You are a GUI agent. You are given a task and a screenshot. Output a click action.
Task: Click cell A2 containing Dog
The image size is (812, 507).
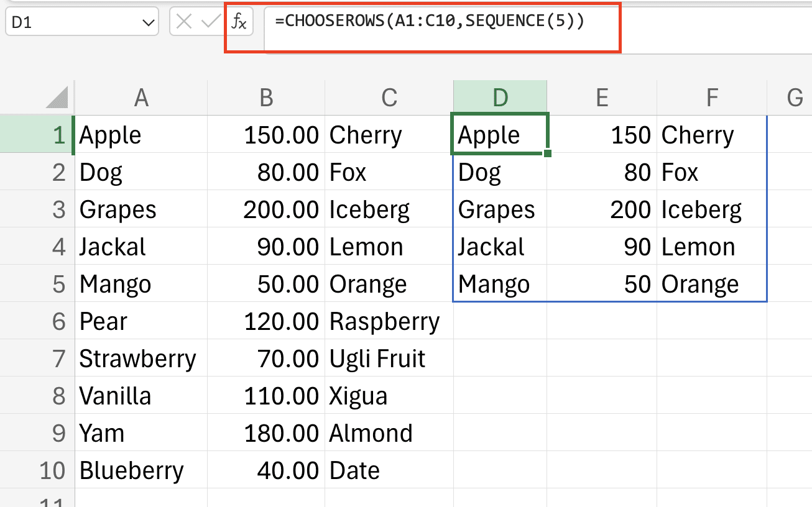tap(141, 171)
